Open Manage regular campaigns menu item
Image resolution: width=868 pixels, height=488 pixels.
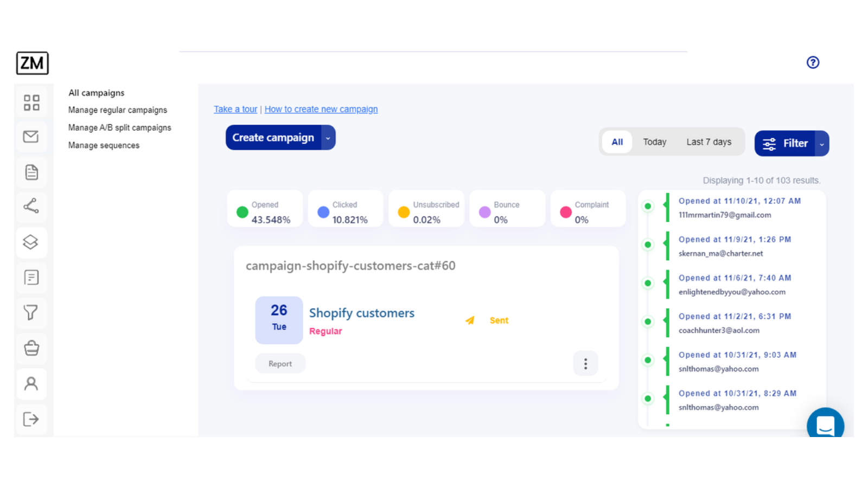pos(118,110)
